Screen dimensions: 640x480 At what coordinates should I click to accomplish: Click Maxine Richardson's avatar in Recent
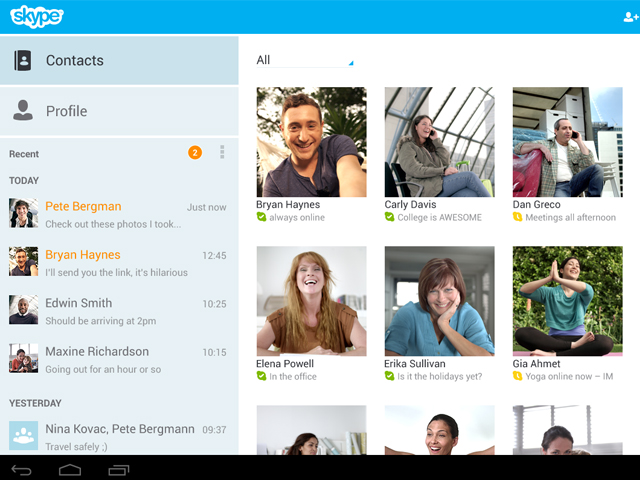(x=24, y=358)
